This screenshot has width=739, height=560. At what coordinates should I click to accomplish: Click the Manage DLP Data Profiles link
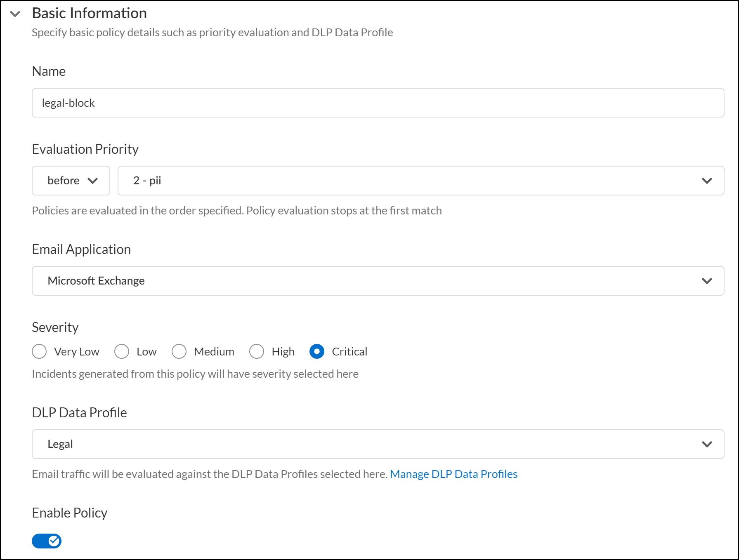point(453,474)
